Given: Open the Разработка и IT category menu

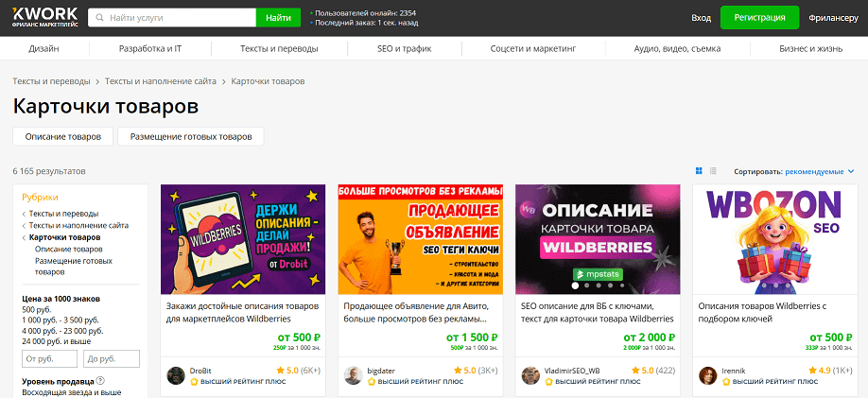Looking at the screenshot, I should click(x=150, y=49).
